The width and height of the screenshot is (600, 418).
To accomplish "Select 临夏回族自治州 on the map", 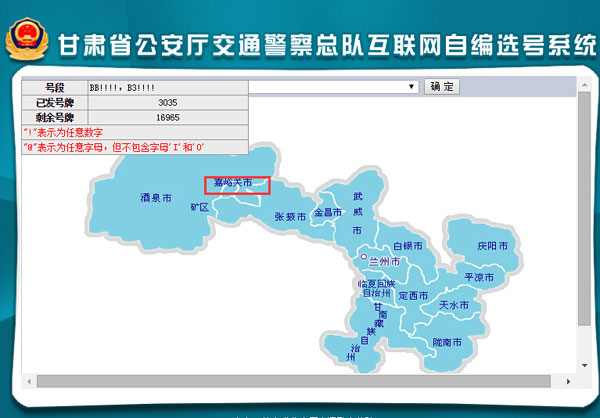I will [377, 289].
